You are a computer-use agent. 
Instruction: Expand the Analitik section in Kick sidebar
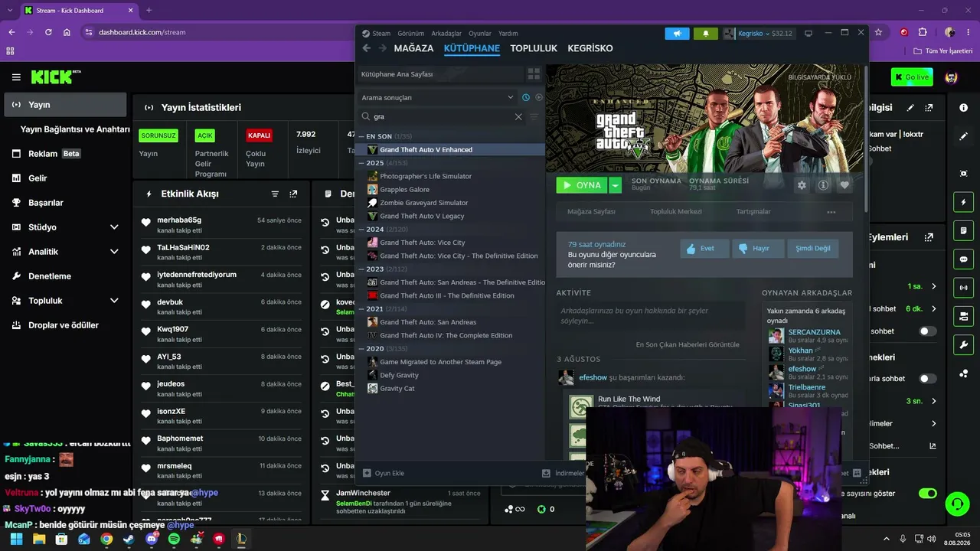tap(114, 252)
